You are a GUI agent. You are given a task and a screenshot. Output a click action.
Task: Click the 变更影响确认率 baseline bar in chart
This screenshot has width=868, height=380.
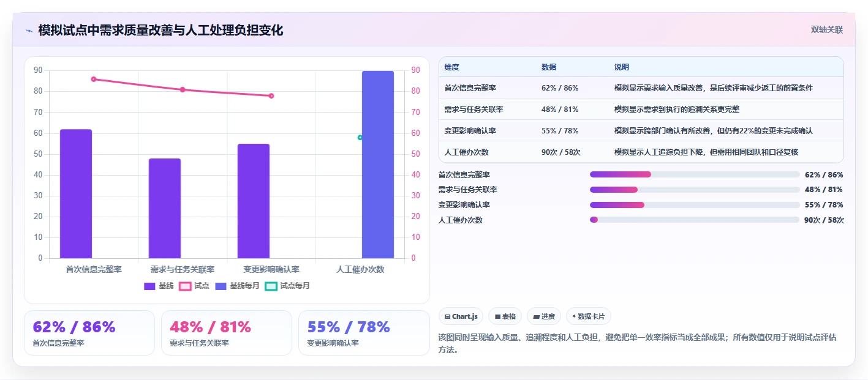pyautogui.click(x=254, y=201)
